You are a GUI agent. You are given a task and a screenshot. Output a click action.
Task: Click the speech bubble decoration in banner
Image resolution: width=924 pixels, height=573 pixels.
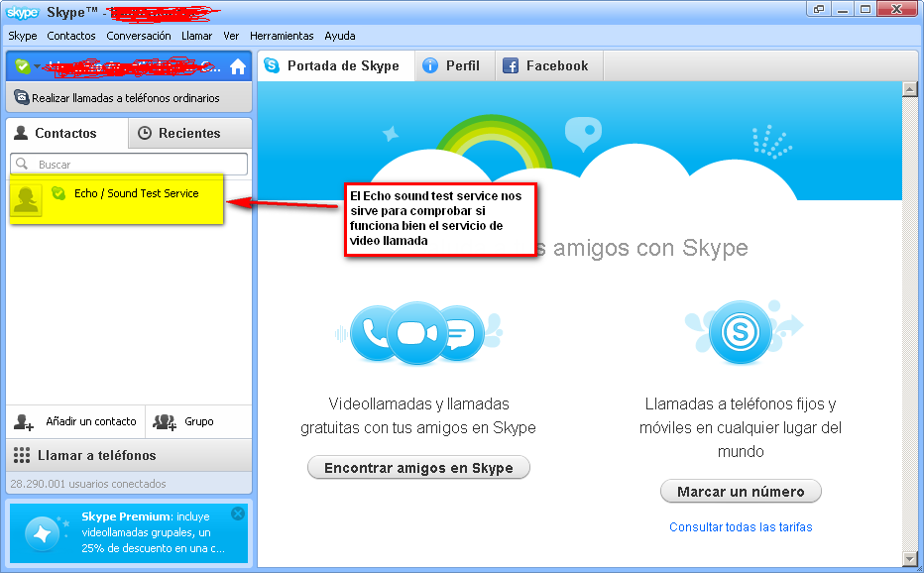(583, 134)
